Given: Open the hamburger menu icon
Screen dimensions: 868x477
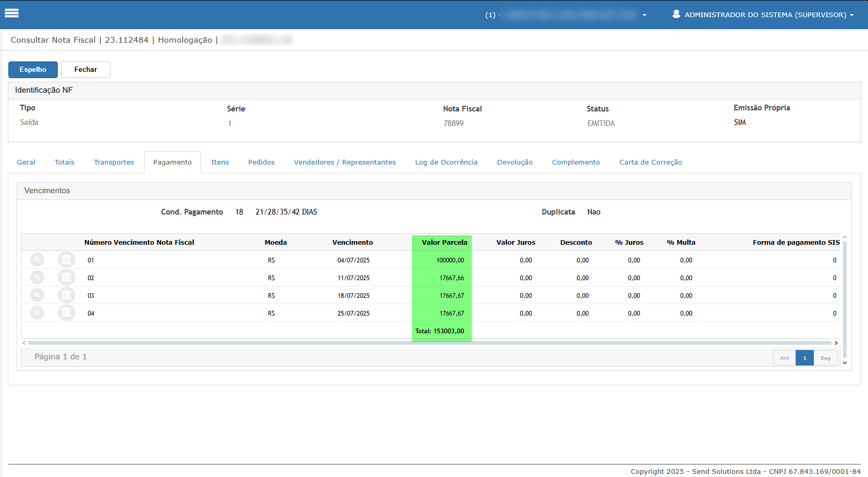Looking at the screenshot, I should pyautogui.click(x=11, y=14).
